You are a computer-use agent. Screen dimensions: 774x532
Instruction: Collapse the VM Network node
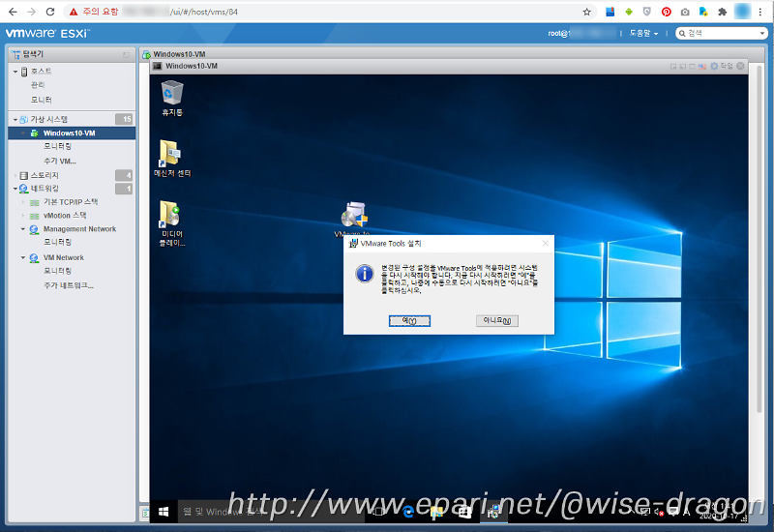point(23,258)
